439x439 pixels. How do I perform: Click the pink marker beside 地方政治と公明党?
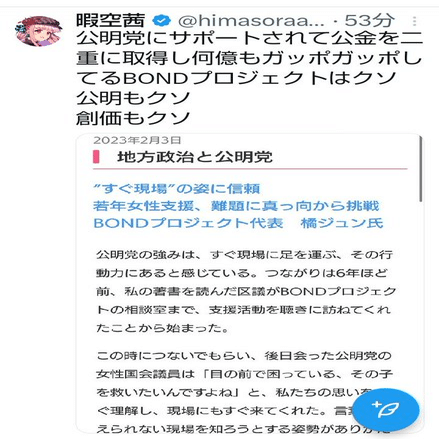96,157
